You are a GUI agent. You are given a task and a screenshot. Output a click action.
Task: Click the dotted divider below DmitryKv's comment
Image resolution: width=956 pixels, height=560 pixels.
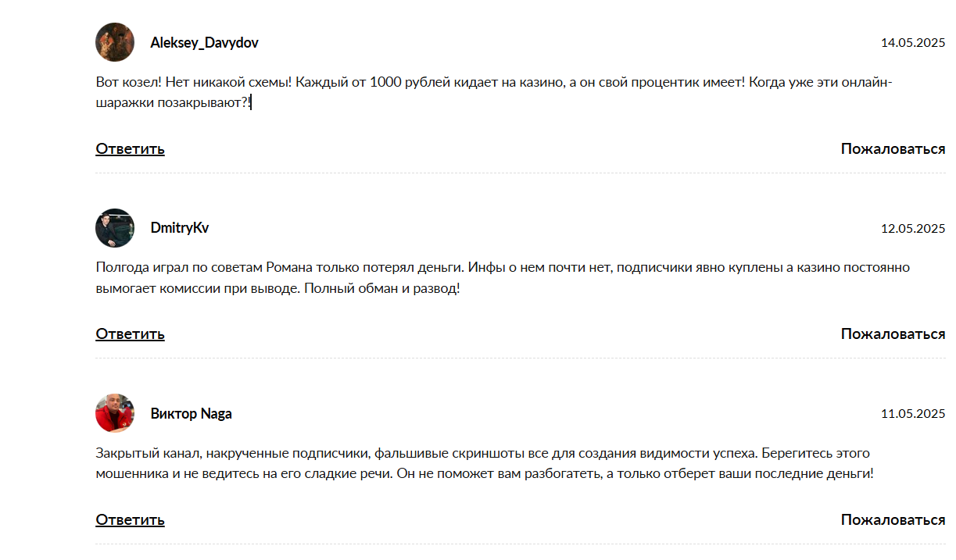pyautogui.click(x=520, y=358)
